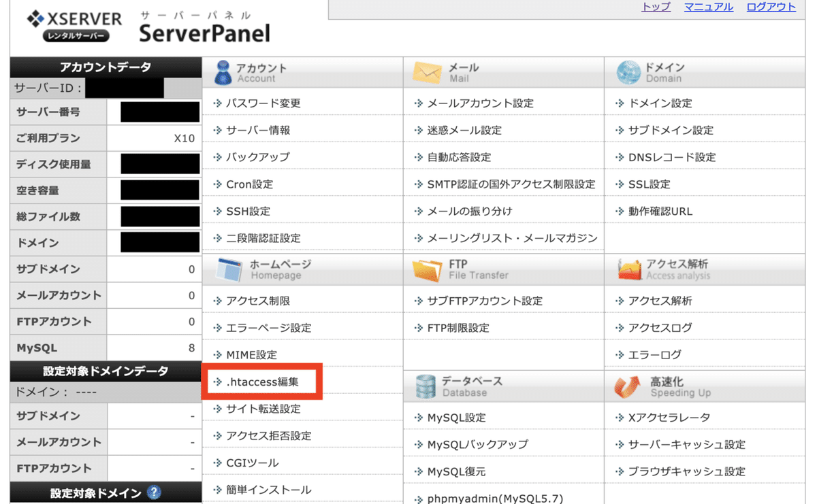Open FTP制限設定
This screenshot has width=817, height=504.
click(458, 328)
